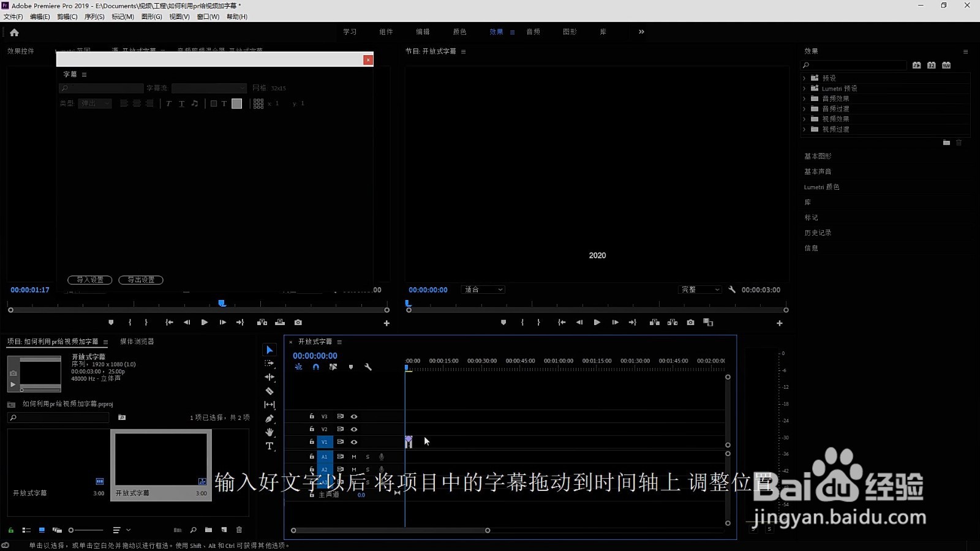The image size is (980, 551).
Task: Open the 序列(S) menu
Action: pos(94,17)
